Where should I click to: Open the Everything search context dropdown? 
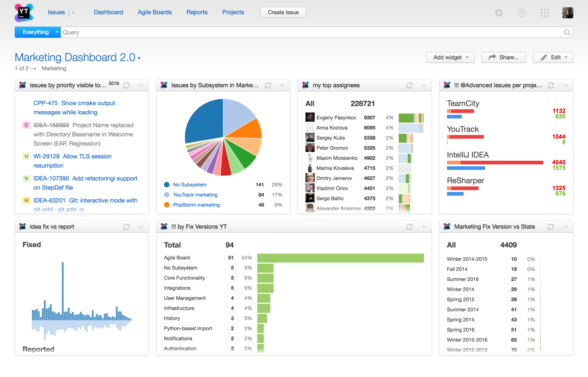coord(57,32)
